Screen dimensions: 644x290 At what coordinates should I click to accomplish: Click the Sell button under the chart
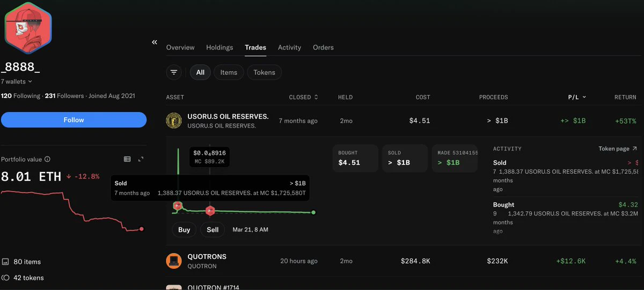pos(213,229)
